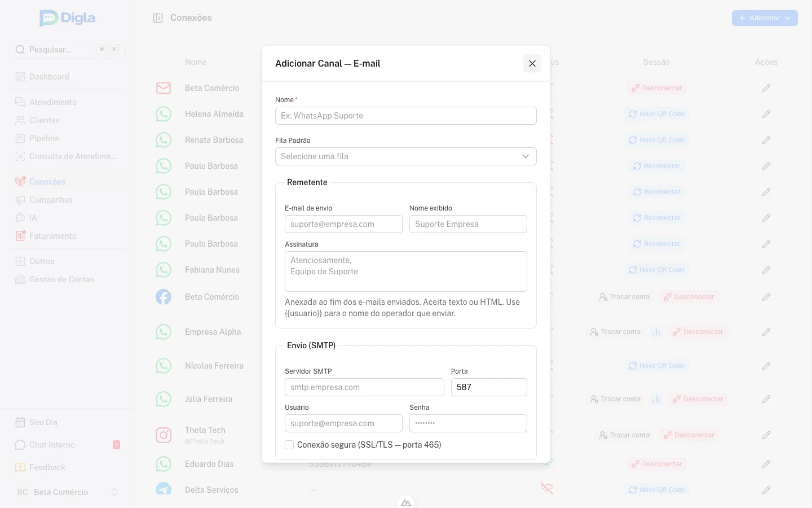Click the Nome exibido field
The width and height of the screenshot is (812, 508).
coord(468,224)
